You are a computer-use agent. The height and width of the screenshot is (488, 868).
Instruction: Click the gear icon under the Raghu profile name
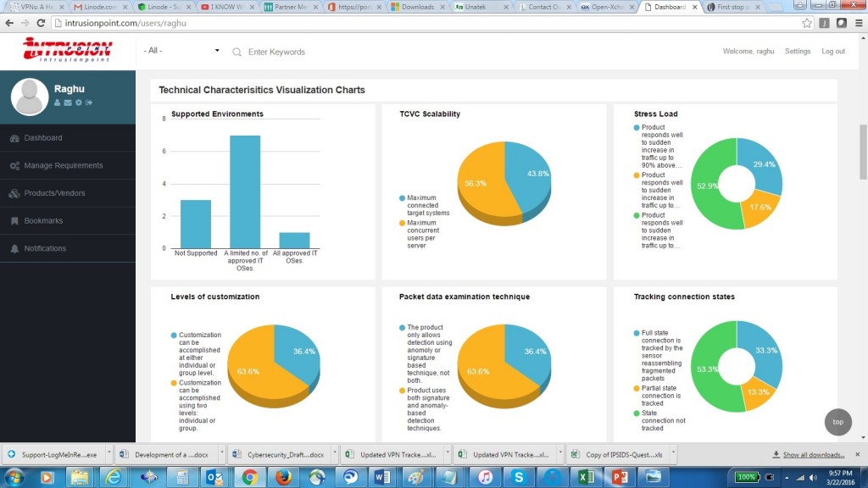pos(78,103)
